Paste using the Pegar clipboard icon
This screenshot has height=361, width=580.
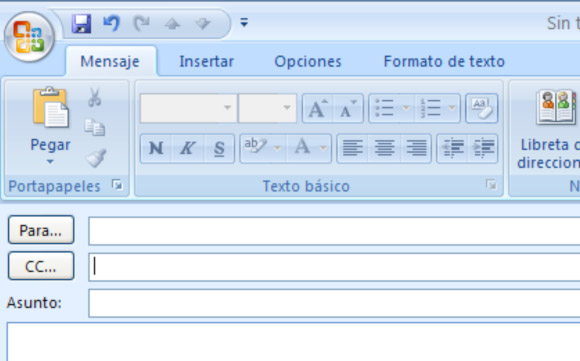[x=51, y=108]
